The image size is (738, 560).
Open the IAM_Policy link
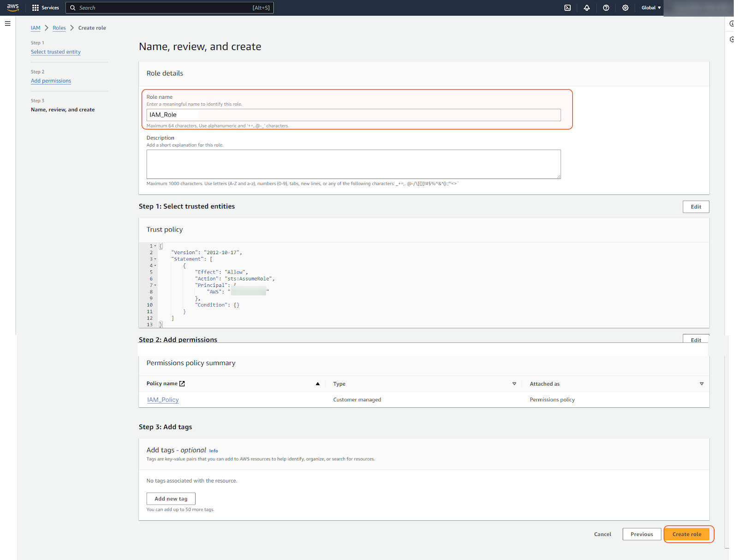click(163, 400)
